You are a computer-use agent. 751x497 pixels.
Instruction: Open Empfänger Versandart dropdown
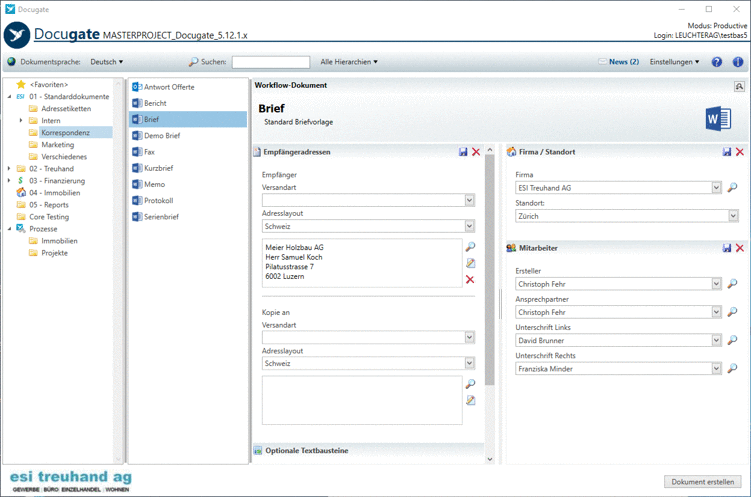click(469, 200)
